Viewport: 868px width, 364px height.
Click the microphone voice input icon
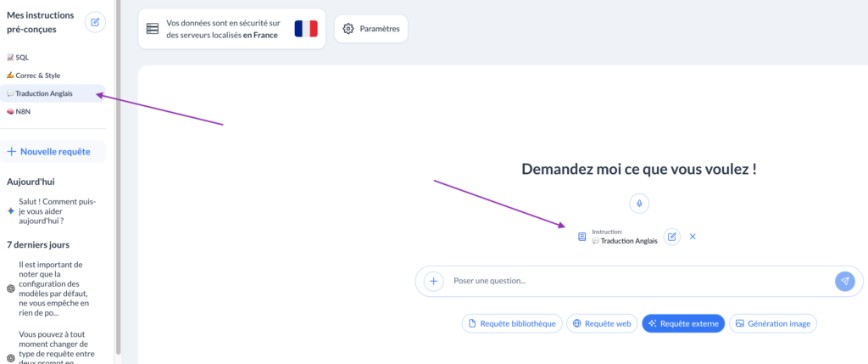639,204
